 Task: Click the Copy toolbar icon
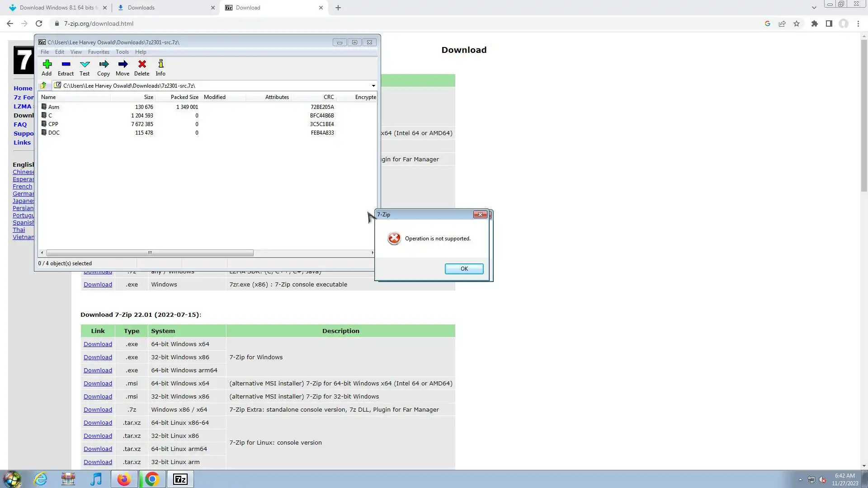pyautogui.click(x=104, y=64)
